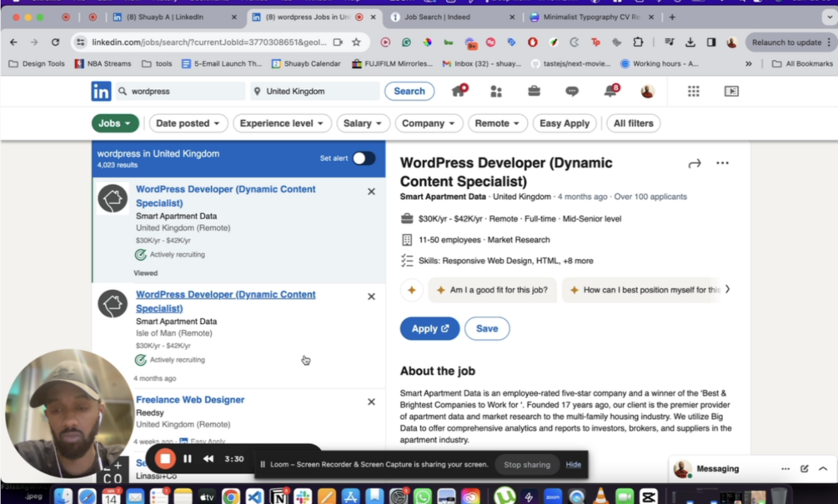Show more bookmarks chevron
The image size is (838, 504).
tap(749, 63)
